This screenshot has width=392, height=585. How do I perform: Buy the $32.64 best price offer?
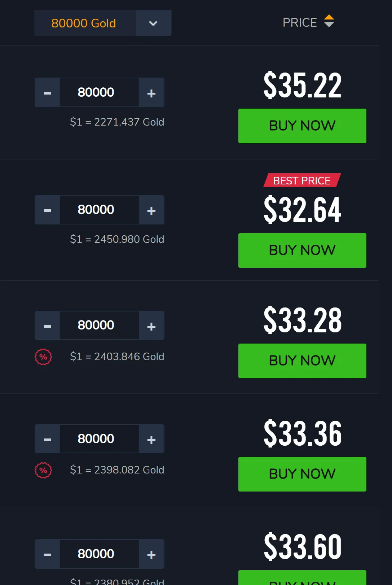tap(302, 250)
